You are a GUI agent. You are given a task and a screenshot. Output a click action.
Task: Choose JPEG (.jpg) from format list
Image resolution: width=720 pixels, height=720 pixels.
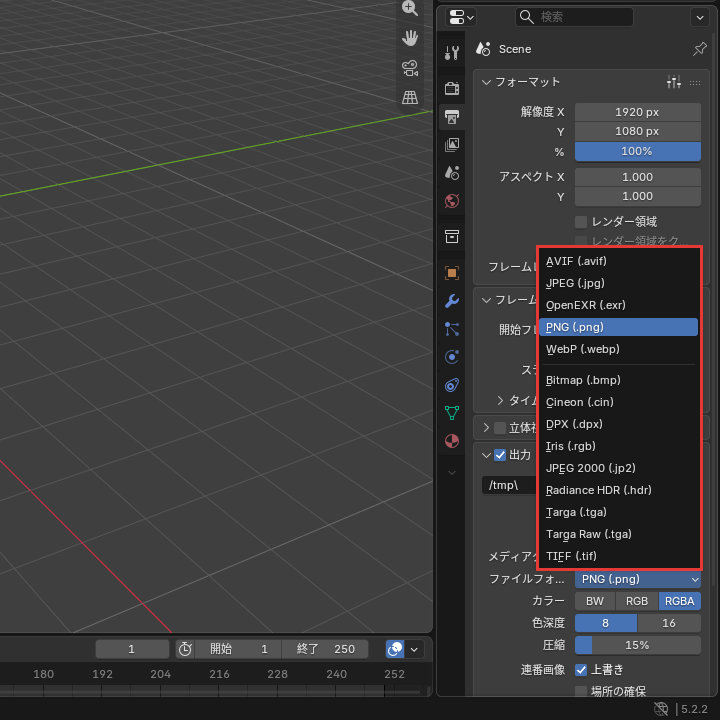(x=618, y=283)
